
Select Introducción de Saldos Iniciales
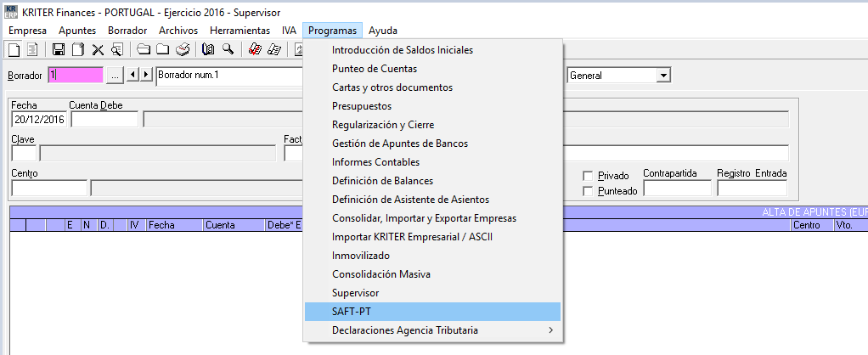(432, 50)
